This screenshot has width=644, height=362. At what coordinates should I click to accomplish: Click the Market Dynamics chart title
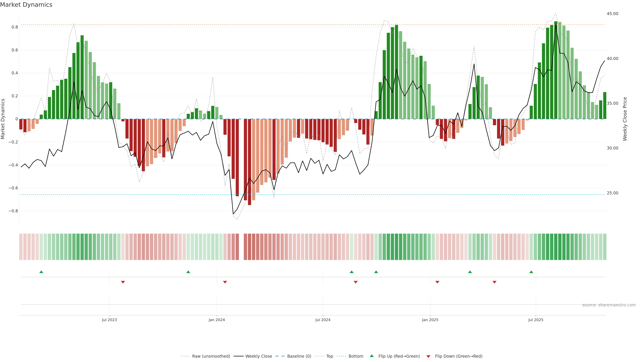coord(26,5)
